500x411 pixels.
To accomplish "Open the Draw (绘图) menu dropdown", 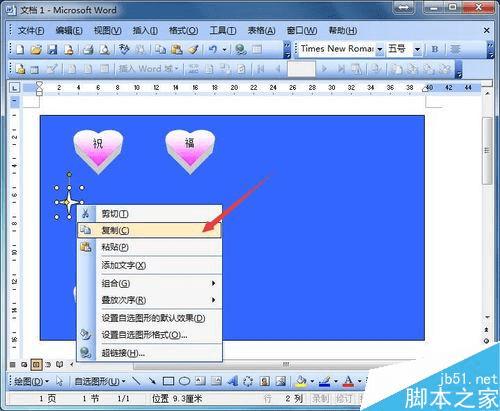I will [x=31, y=381].
